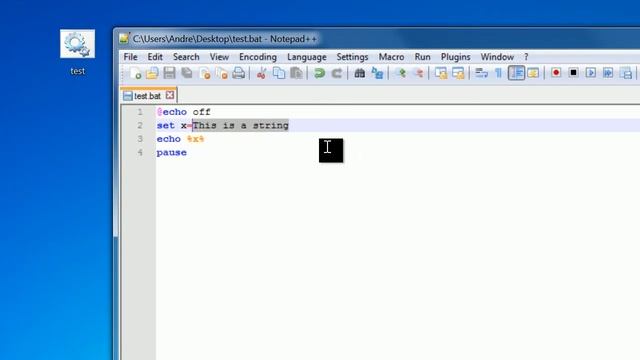Start macro recording with red circle
The width and height of the screenshot is (640, 360).
coord(556,73)
